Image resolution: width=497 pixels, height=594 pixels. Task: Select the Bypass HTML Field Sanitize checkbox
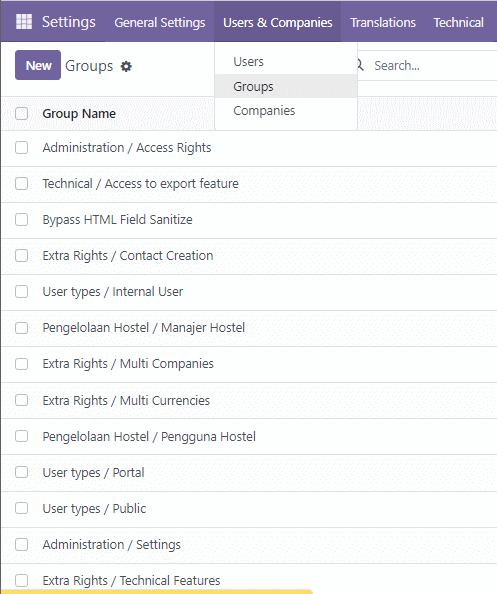pyautogui.click(x=22, y=219)
